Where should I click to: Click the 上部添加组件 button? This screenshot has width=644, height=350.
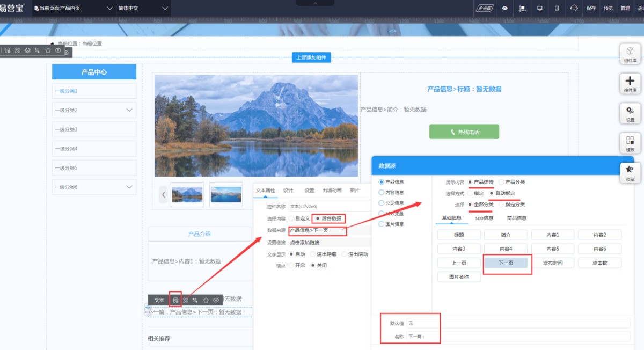pos(311,57)
